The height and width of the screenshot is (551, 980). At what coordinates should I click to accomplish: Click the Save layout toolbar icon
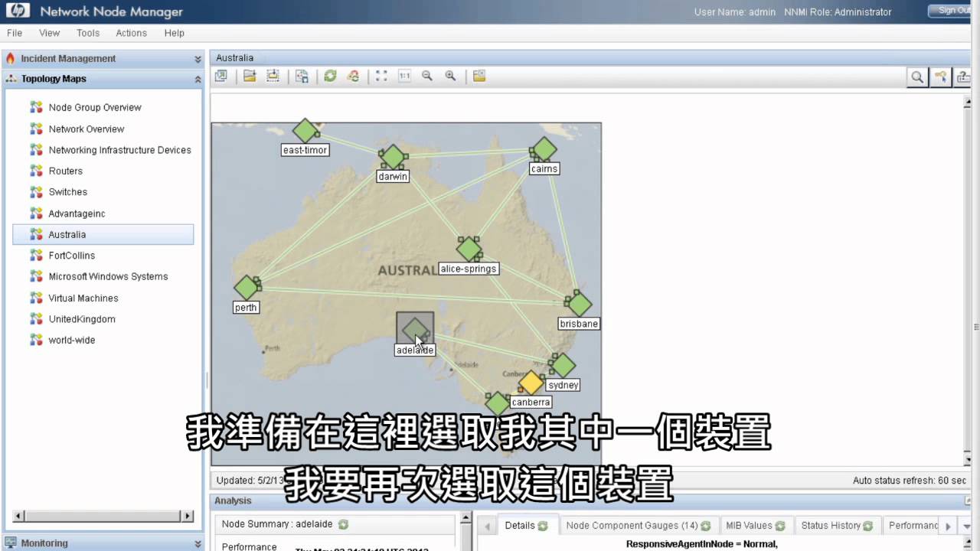pos(273,76)
